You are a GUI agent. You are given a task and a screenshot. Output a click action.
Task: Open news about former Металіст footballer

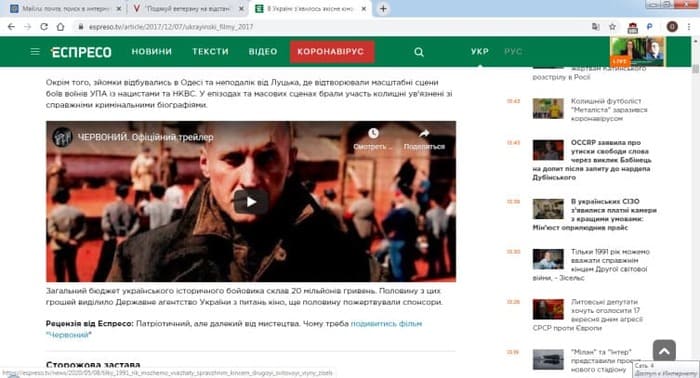(609, 110)
